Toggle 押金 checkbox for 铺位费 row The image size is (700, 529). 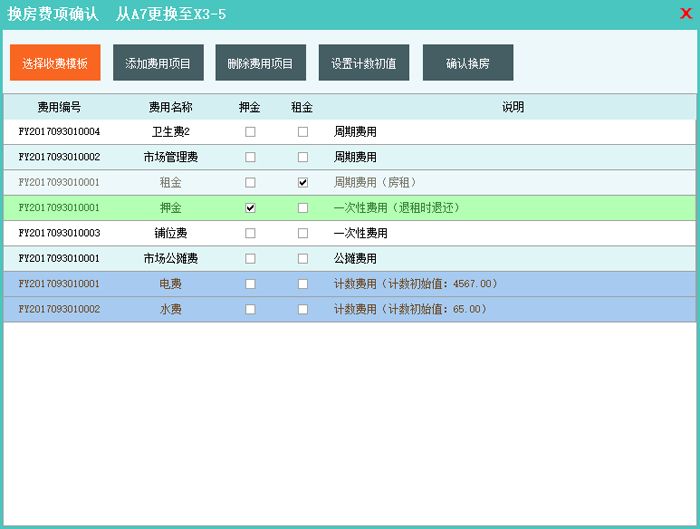pyautogui.click(x=250, y=233)
